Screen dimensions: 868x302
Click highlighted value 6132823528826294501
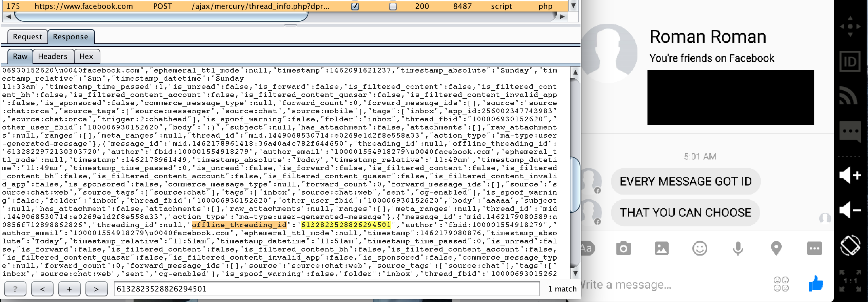coord(346,225)
